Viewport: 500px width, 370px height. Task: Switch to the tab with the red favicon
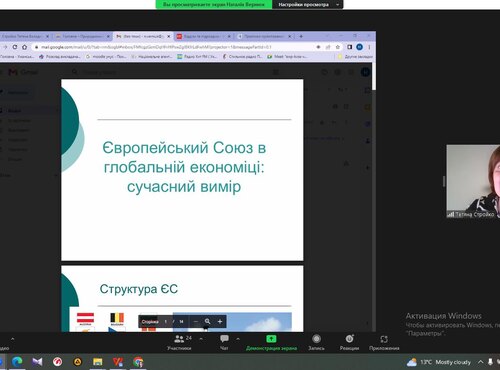[203, 36]
